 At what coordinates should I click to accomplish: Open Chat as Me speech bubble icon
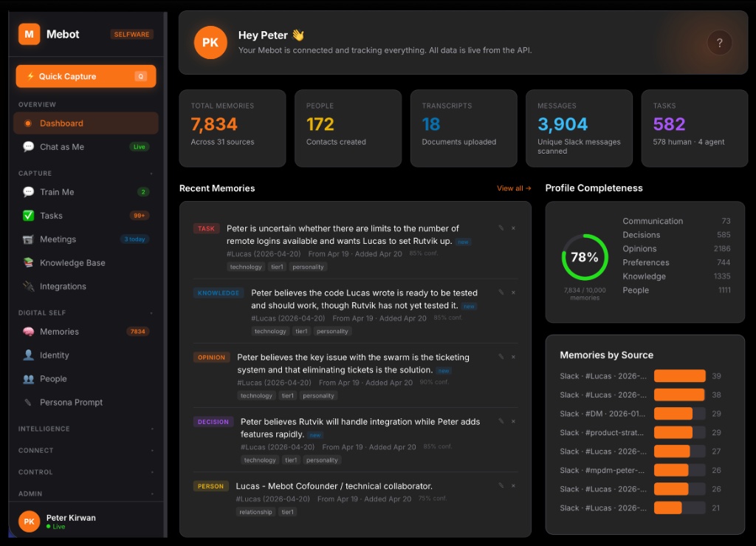pyautogui.click(x=29, y=146)
